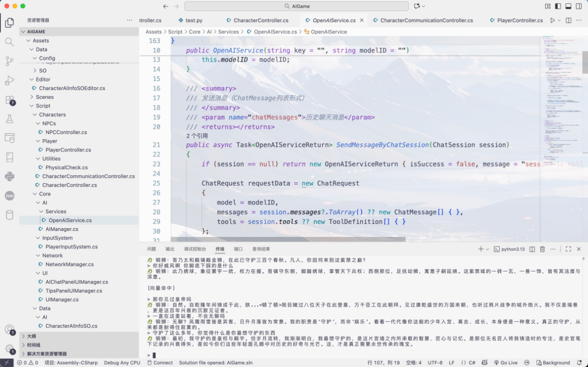588x367 pixels.
Task: Split the editor to the right
Action: pyautogui.click(x=569, y=20)
